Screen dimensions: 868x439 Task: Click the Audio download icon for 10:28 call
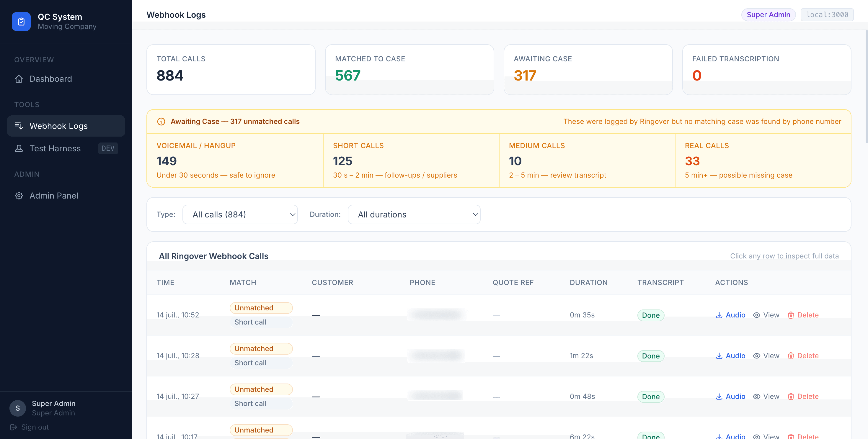(719, 356)
